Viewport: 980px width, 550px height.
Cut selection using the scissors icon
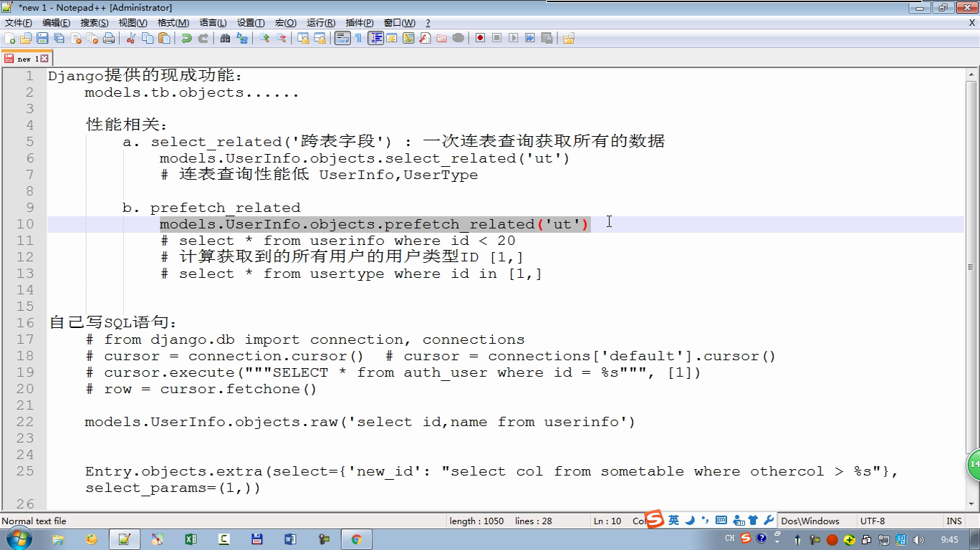[x=131, y=38]
